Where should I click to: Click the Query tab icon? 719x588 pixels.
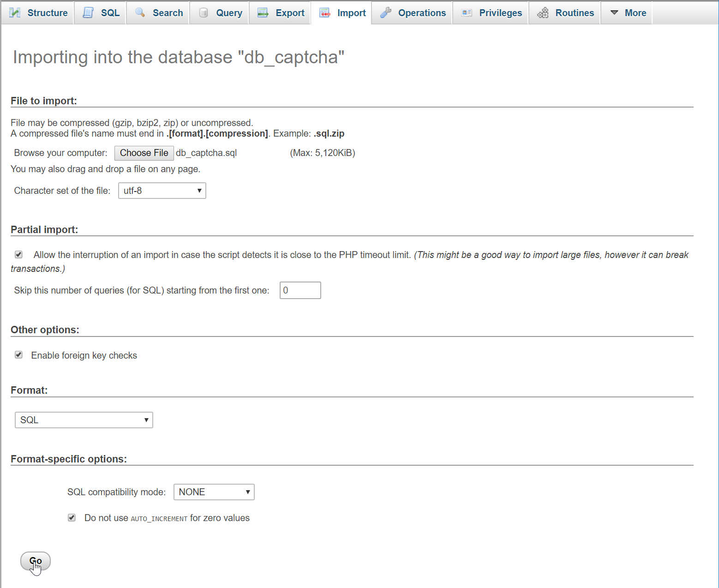[204, 13]
